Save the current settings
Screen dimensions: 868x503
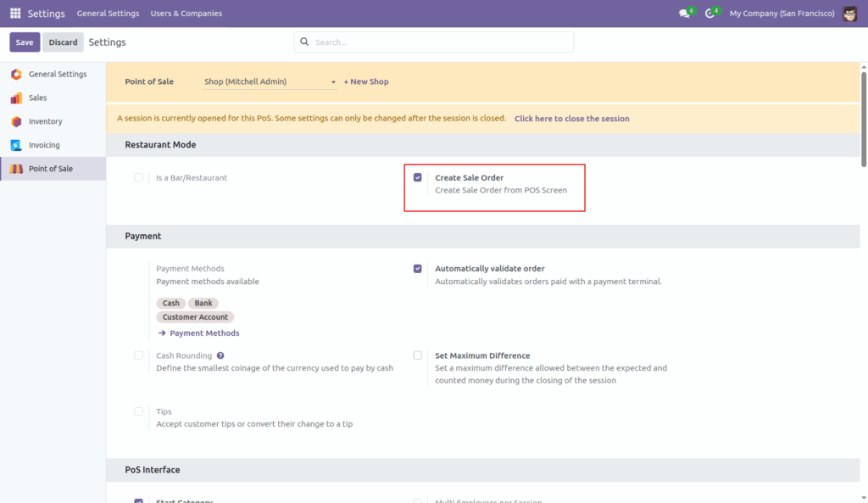pyautogui.click(x=24, y=41)
